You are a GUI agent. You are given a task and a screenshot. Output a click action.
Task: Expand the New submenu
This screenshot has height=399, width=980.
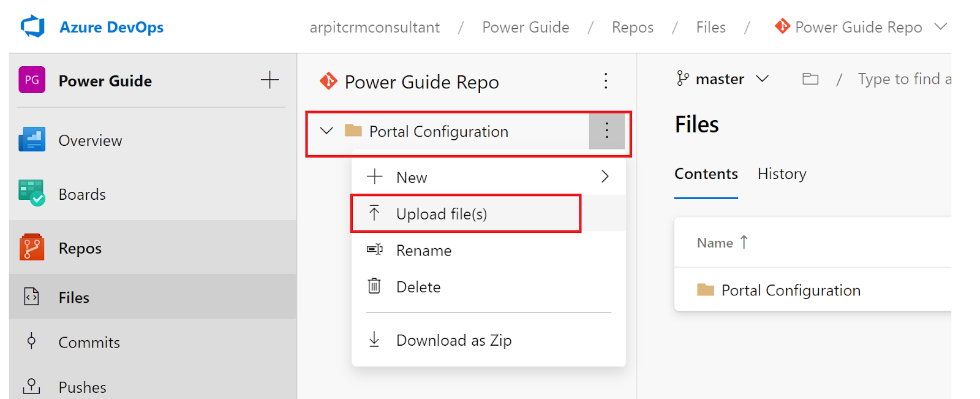[x=605, y=177]
